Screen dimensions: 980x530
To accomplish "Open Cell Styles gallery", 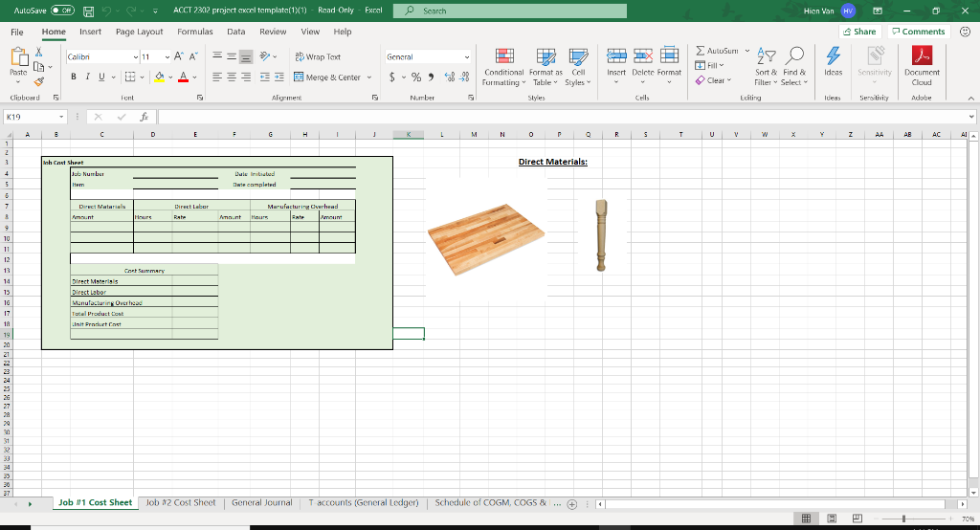I will pos(578,67).
